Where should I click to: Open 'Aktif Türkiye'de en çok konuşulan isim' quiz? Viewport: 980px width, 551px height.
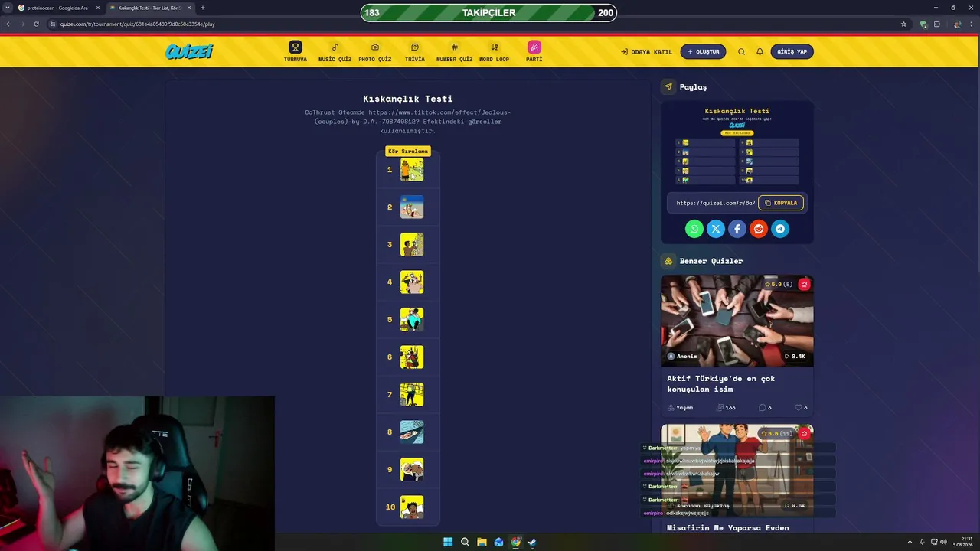[x=720, y=383]
